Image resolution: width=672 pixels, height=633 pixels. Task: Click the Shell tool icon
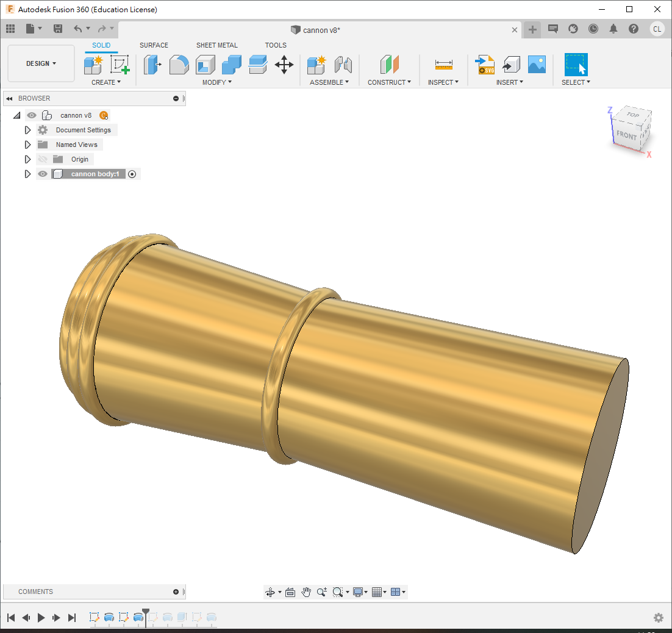coord(205,64)
